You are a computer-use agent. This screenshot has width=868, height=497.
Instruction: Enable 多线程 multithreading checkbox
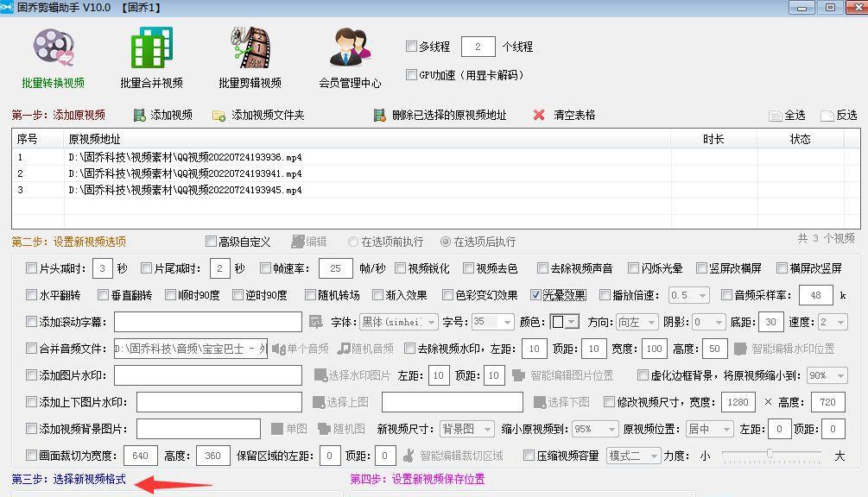412,47
